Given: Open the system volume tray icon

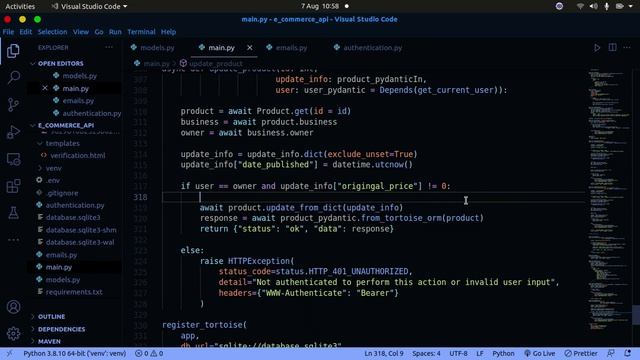Looking at the screenshot, I should 593,6.
